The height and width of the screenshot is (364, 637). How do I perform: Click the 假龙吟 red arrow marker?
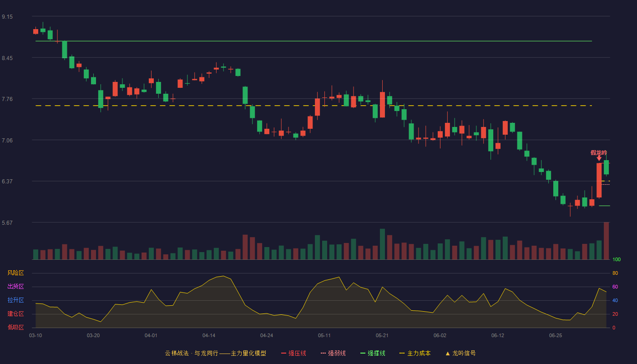[x=599, y=157]
